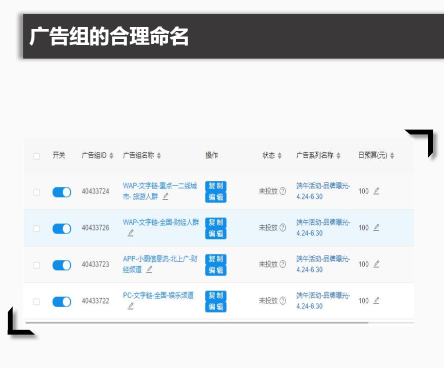Click 复制 button in row 40433726
Image resolution: width=444 pixels, height=368 pixels.
coord(216,222)
